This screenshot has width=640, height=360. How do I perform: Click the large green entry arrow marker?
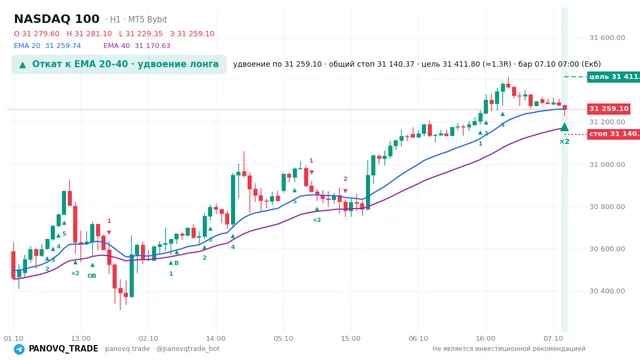pos(564,127)
